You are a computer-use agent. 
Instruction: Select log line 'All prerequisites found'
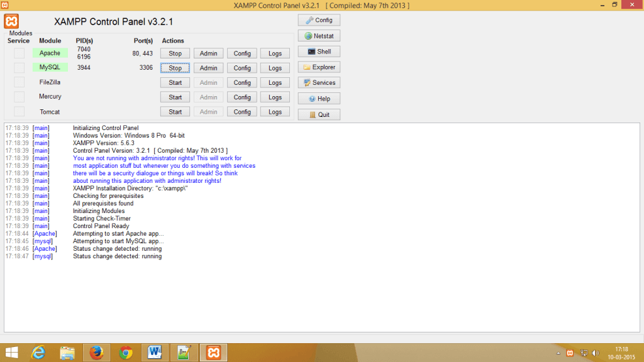(x=103, y=204)
